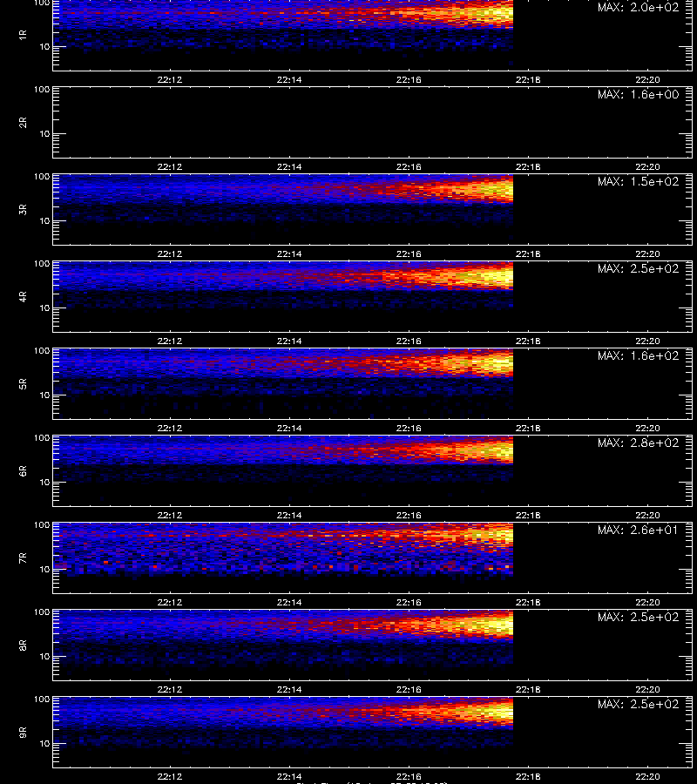
Task: Click the '10' y-axis label of 2R panel
Action: point(44,134)
